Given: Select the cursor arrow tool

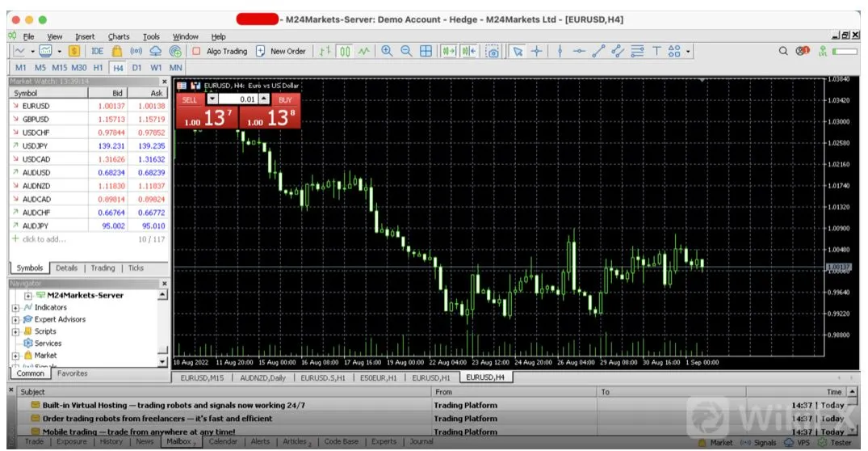Looking at the screenshot, I should (x=518, y=51).
